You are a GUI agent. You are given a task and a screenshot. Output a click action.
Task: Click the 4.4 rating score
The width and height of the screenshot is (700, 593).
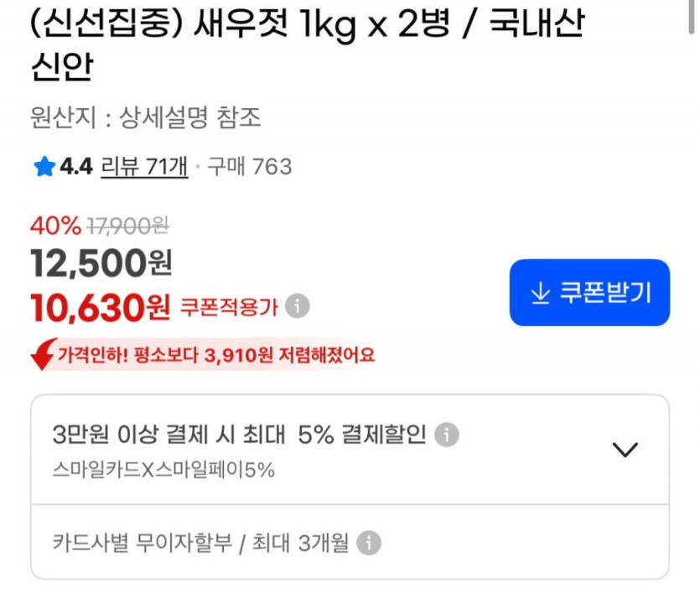pos(76,167)
